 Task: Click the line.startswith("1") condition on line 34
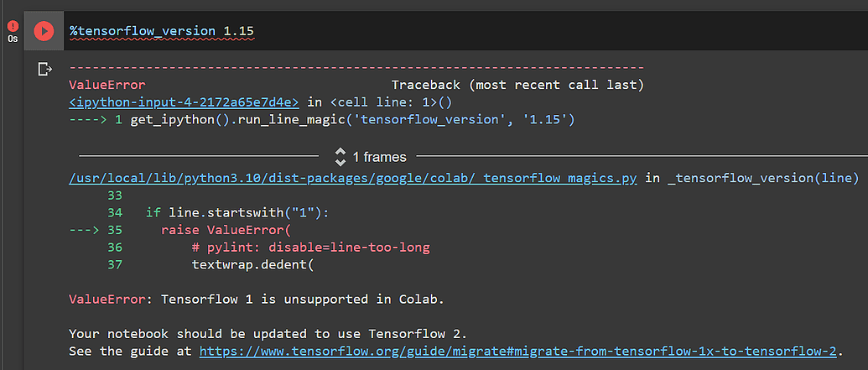(237, 212)
